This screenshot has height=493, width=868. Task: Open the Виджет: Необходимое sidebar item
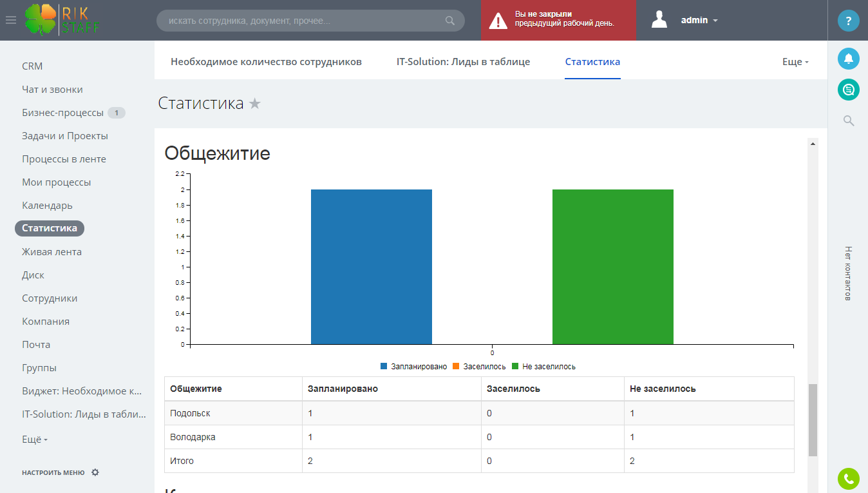point(82,391)
